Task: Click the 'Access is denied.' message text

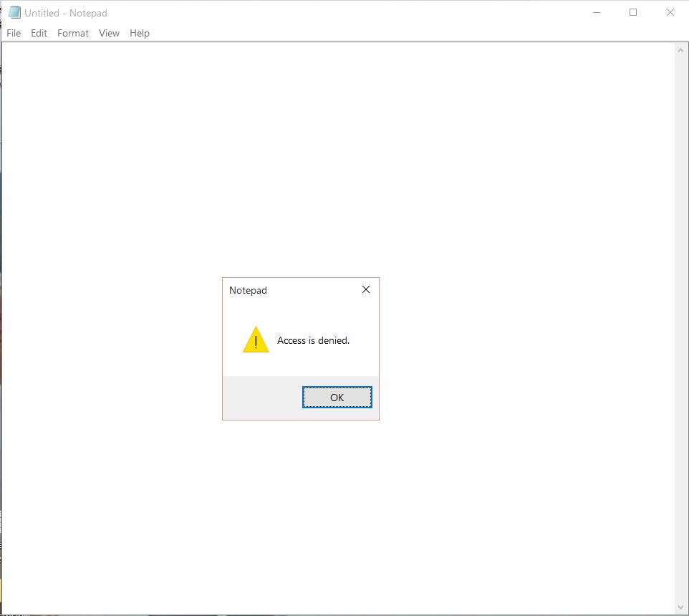Action: click(313, 340)
